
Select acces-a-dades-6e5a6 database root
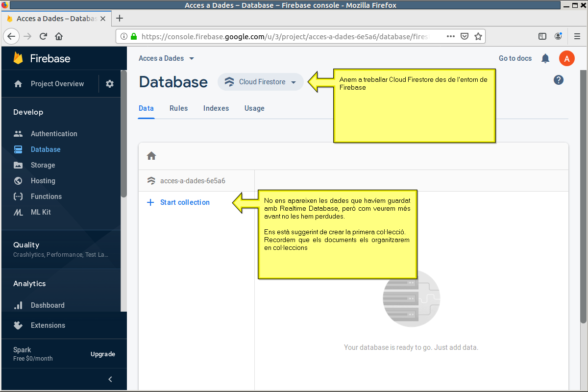pyautogui.click(x=193, y=181)
